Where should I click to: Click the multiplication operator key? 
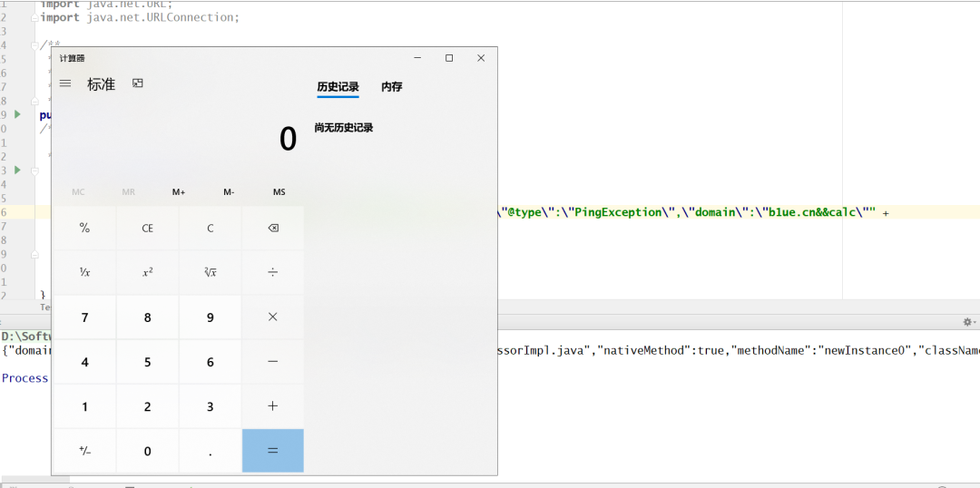pyautogui.click(x=273, y=317)
